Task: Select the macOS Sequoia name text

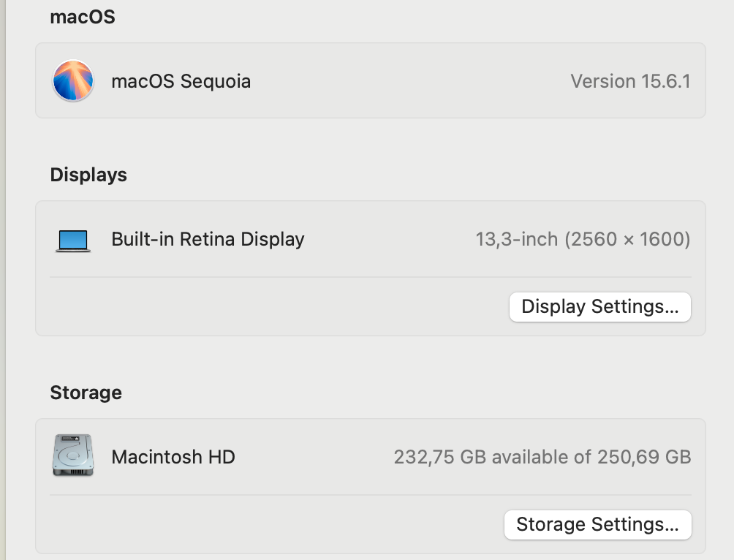Action: point(181,81)
